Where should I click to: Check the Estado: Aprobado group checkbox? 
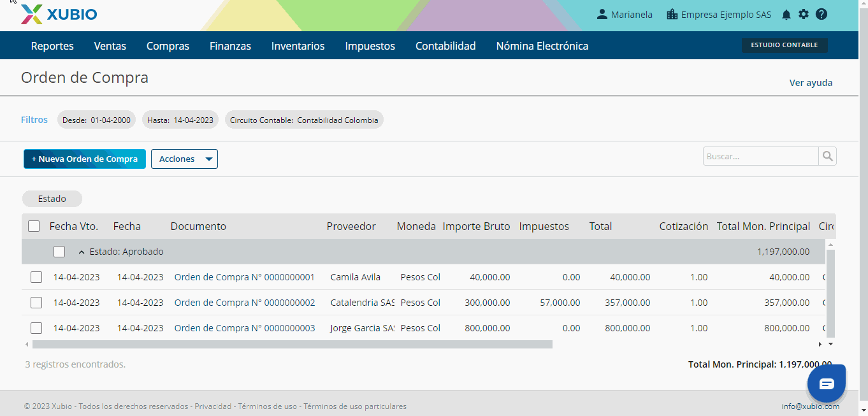click(x=59, y=252)
